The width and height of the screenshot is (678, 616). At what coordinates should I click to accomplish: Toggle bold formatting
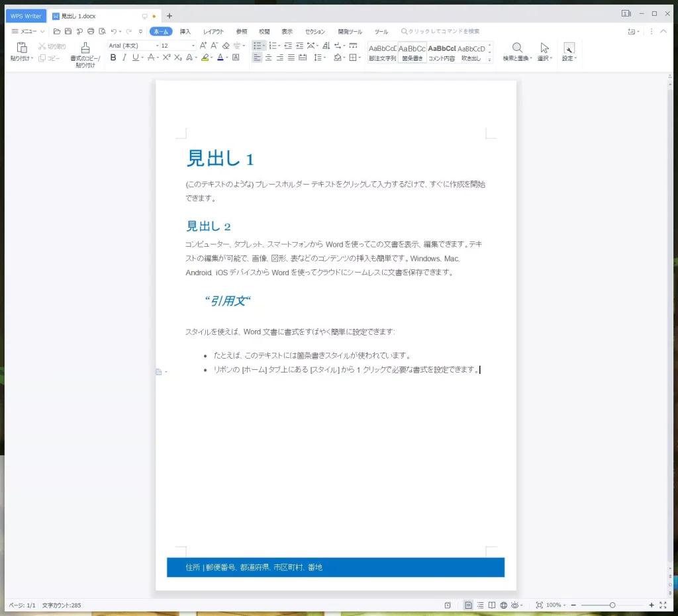(113, 58)
